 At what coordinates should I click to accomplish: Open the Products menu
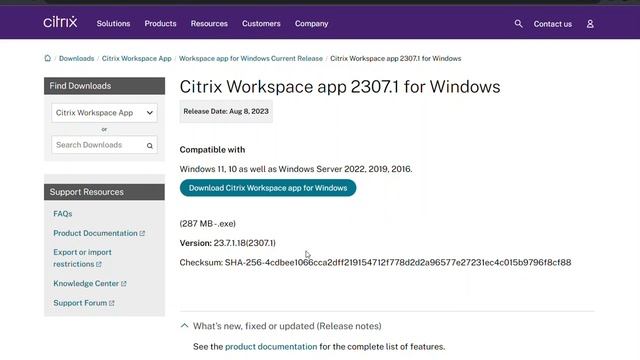tap(160, 24)
